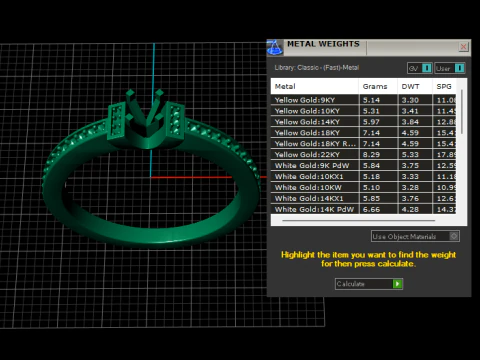Screen dimensions: 480x360
Task: Click the METAL WEIGHTS panel title
Action: (x=323, y=44)
